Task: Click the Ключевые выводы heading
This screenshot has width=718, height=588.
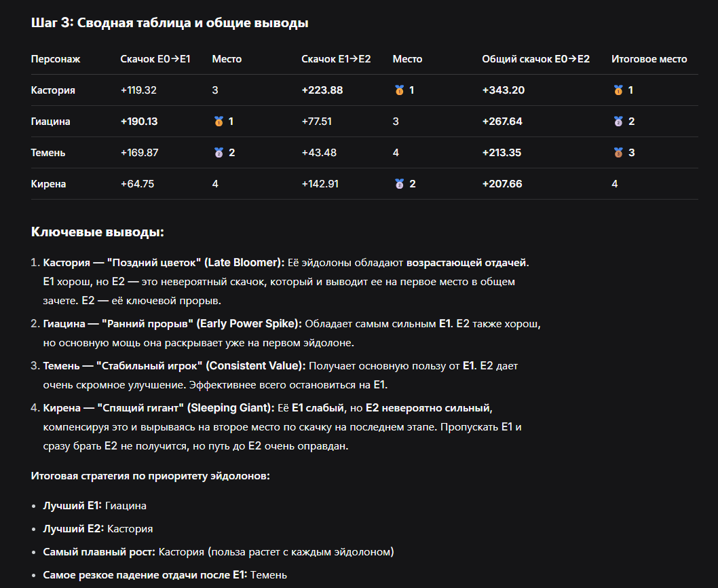Action: pos(98,232)
